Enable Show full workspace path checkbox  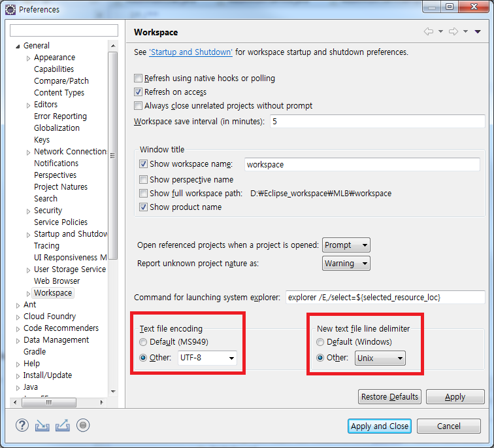click(143, 193)
